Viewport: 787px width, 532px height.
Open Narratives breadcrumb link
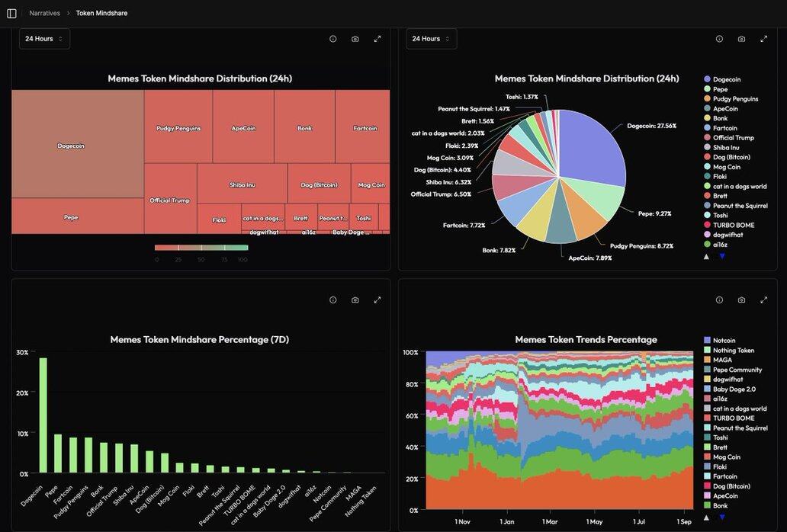coord(45,14)
